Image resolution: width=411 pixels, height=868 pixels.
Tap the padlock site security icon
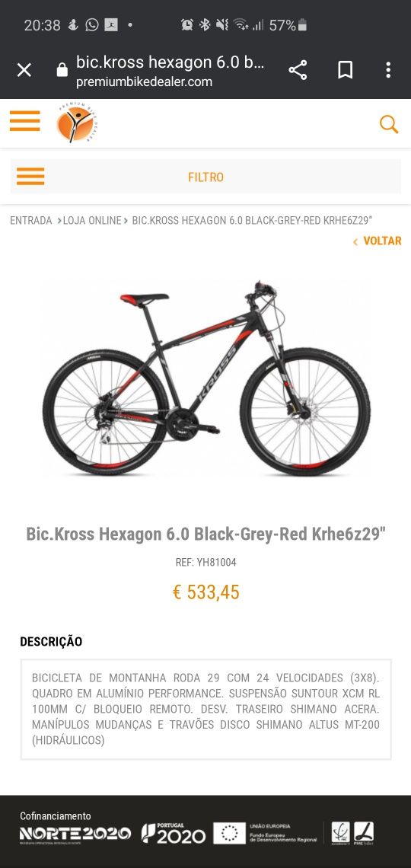click(x=62, y=70)
